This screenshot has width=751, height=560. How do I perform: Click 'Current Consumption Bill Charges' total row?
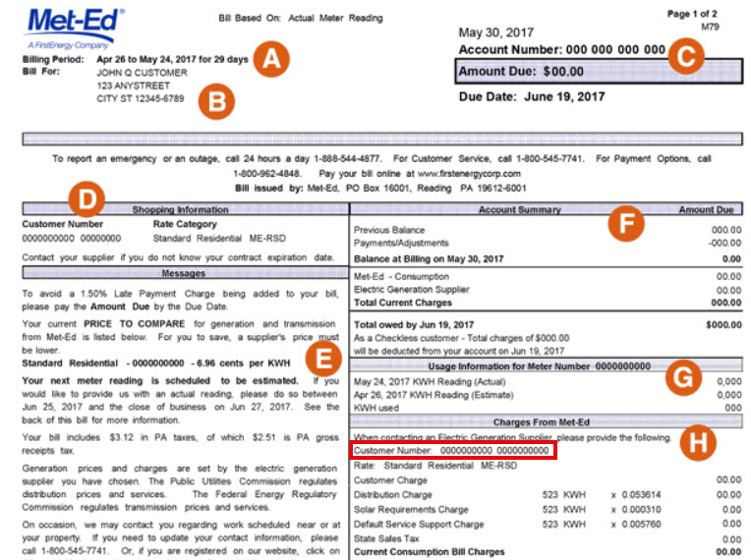coord(548,552)
